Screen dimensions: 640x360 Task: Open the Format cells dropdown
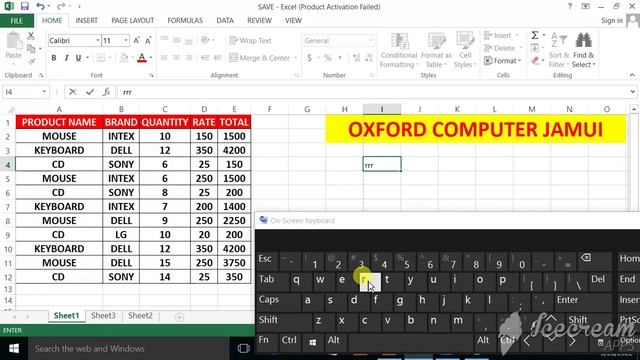click(x=503, y=61)
